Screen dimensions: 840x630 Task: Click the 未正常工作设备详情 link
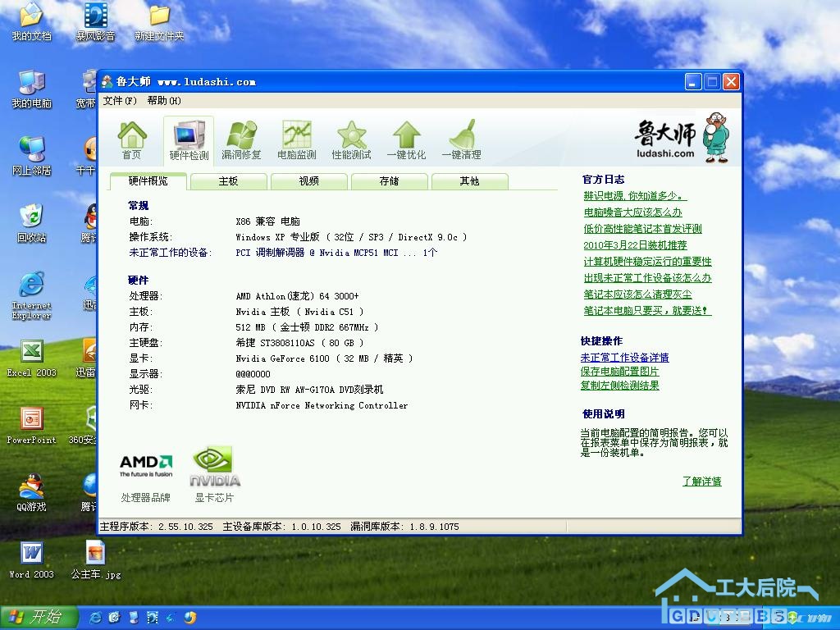pos(624,358)
